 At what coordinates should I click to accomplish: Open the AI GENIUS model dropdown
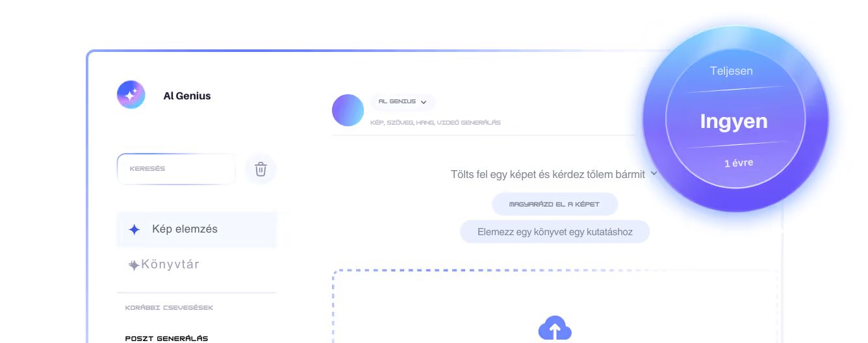[x=403, y=102]
